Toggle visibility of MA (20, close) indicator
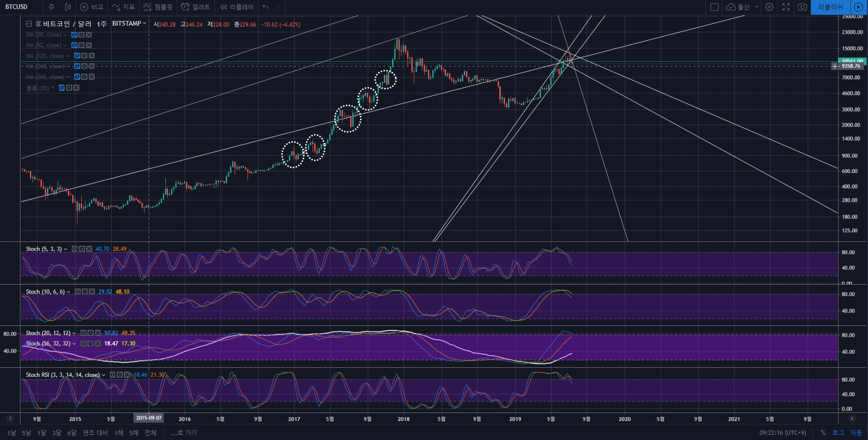The height and width of the screenshot is (440, 868). pos(74,35)
